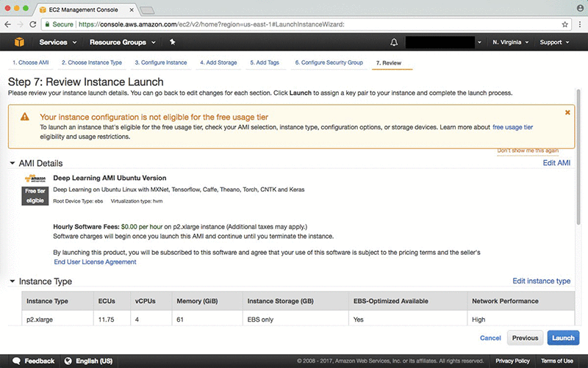Viewport: 588px width, 368px height.
Task: Open the Services dropdown menu
Action: click(x=58, y=43)
